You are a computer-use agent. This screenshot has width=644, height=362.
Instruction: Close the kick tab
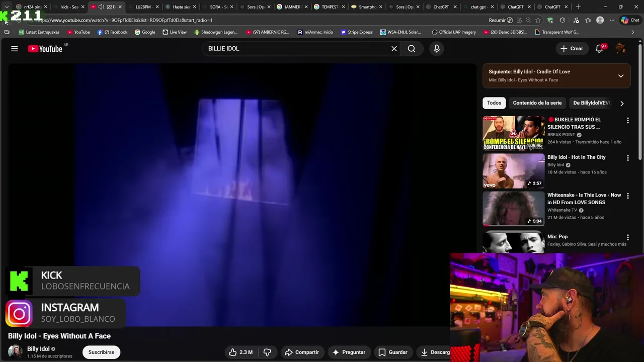coord(83,7)
